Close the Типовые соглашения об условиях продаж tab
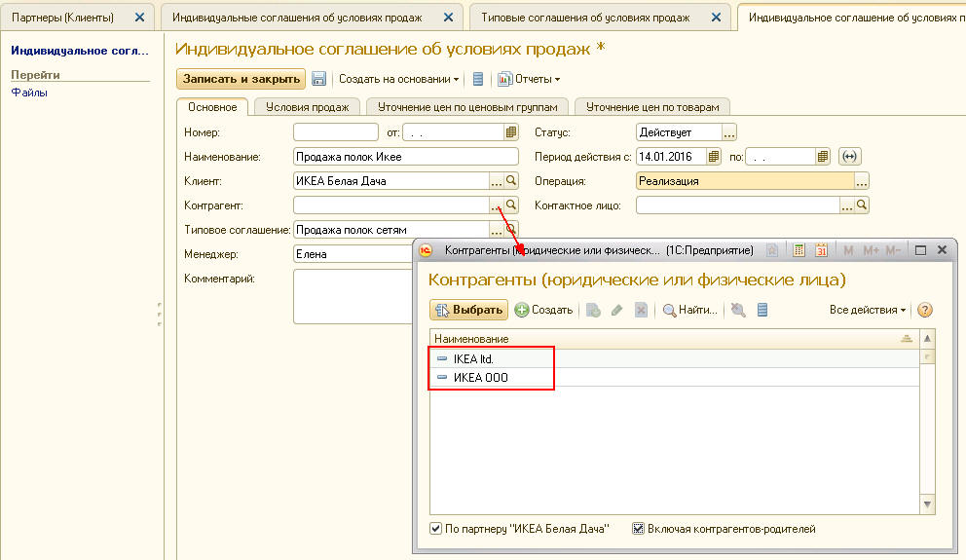The image size is (966, 560). [x=716, y=18]
